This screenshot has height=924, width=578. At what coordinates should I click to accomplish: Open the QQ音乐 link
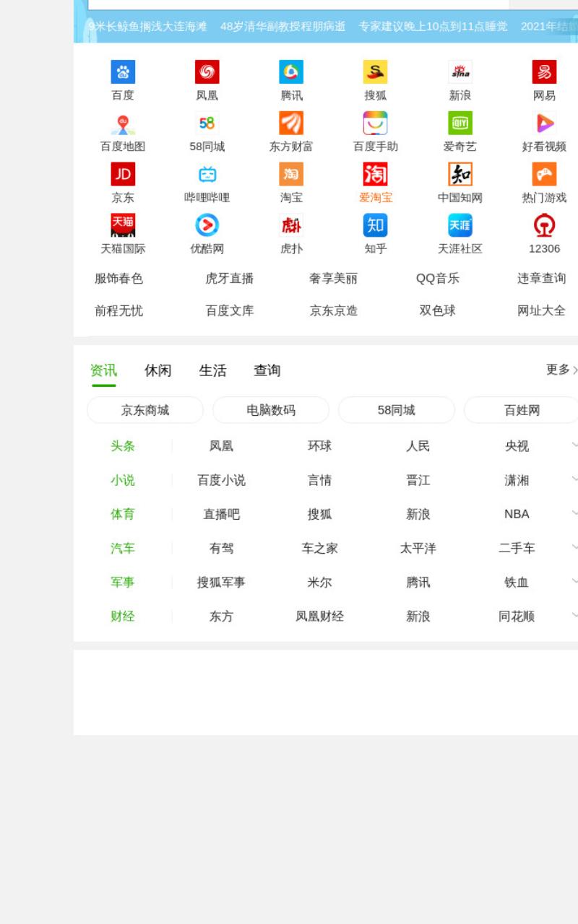[x=438, y=279]
